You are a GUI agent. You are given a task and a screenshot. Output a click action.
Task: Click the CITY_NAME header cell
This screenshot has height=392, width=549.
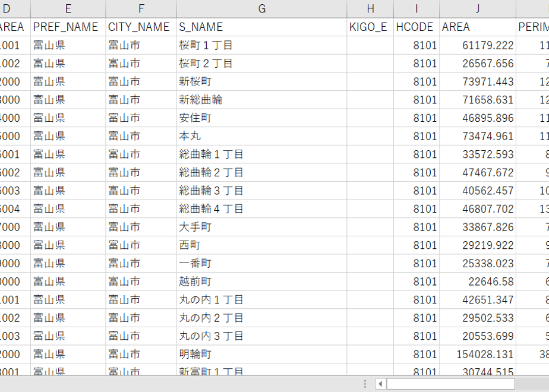pyautogui.click(x=141, y=27)
